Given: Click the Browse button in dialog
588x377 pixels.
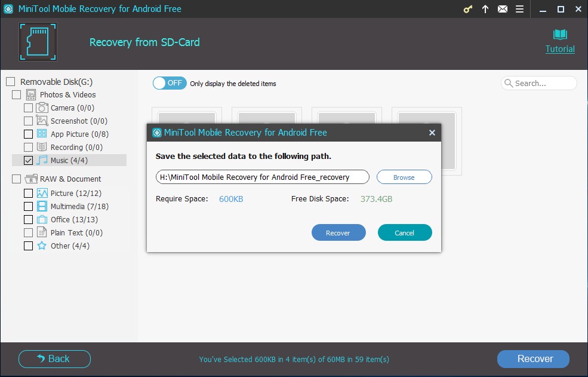Looking at the screenshot, I should [404, 177].
